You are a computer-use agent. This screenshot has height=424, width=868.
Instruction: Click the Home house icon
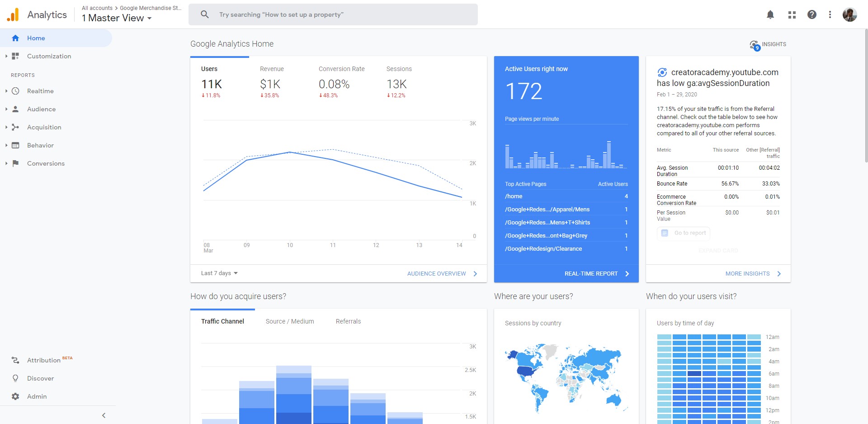pyautogui.click(x=15, y=38)
